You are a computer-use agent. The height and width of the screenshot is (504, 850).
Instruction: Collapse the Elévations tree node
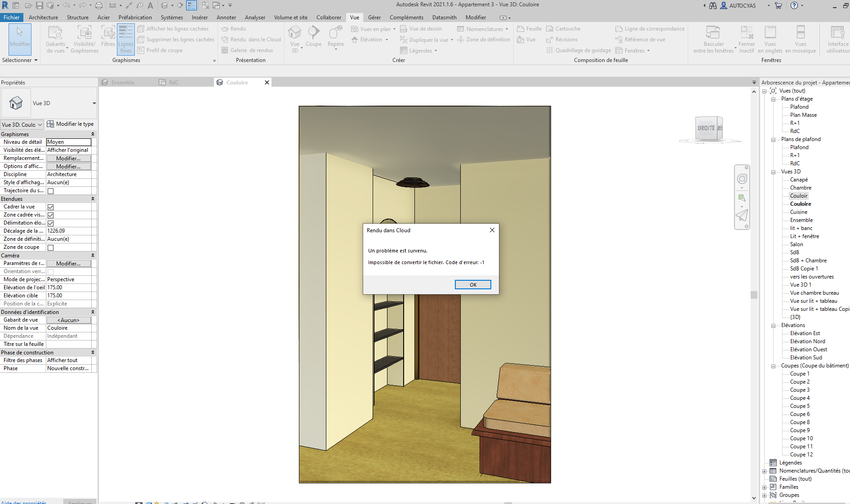point(773,325)
